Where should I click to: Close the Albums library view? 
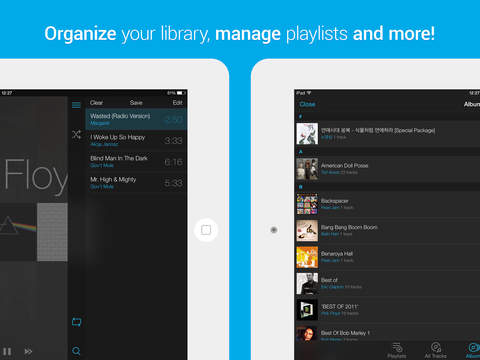tap(307, 104)
